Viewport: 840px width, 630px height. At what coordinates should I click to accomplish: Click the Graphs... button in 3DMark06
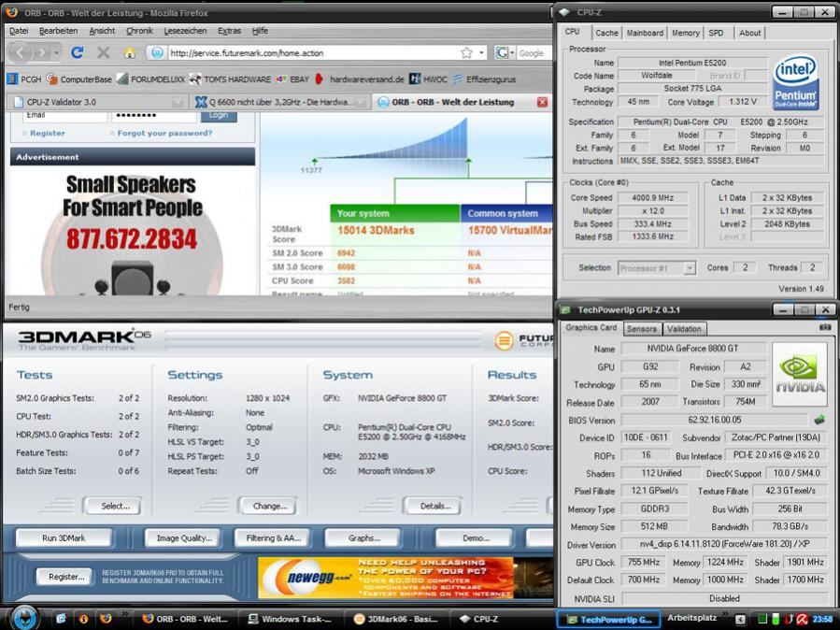(x=363, y=537)
